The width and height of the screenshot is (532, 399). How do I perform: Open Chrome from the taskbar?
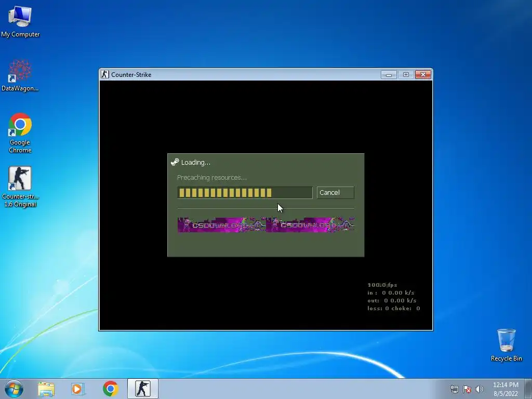(110, 389)
